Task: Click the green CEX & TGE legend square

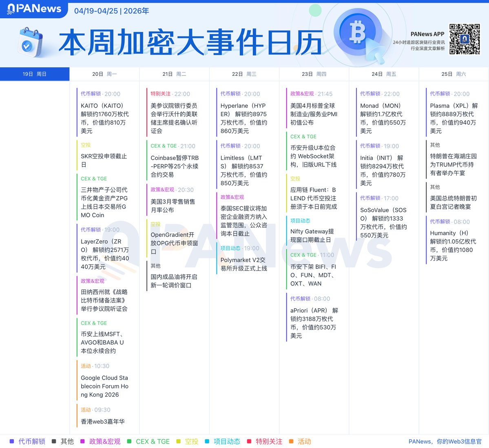Action: [129, 441]
